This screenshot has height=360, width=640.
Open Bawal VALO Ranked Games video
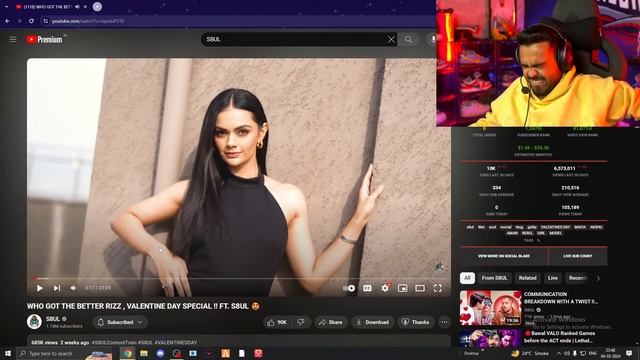(559, 337)
